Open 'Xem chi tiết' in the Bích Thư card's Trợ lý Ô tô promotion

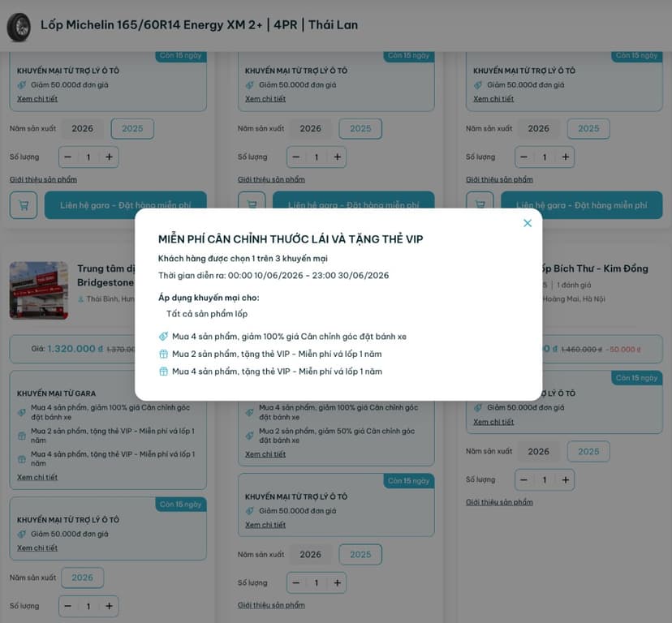[493, 422]
